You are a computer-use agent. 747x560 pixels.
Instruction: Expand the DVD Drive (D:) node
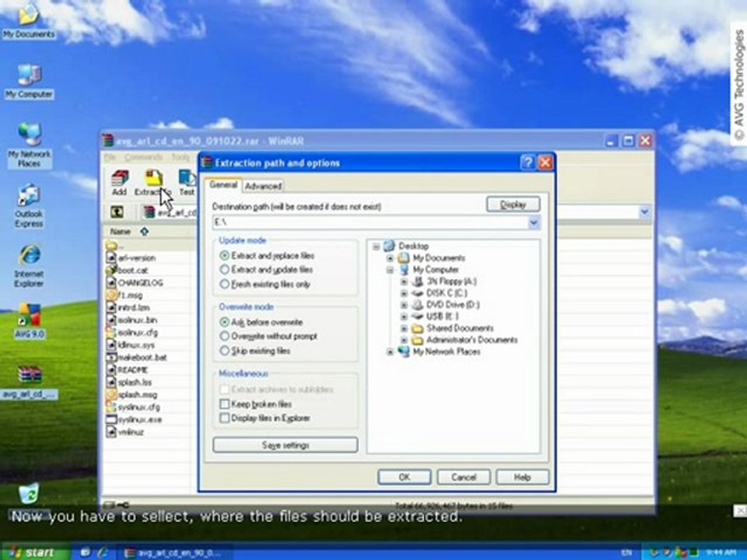[404, 305]
